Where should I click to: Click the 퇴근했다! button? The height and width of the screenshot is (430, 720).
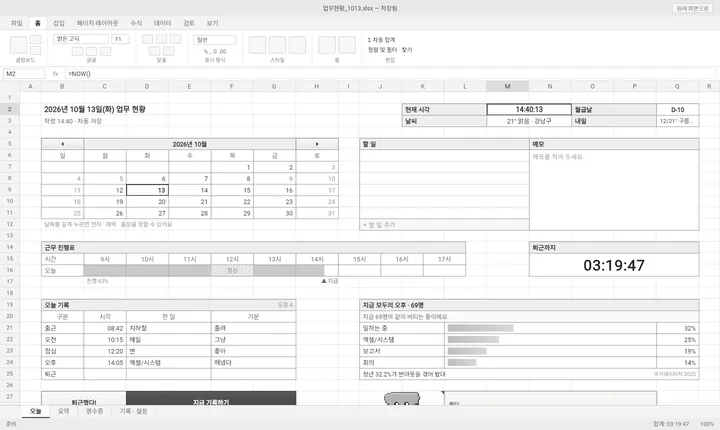[x=84, y=398]
